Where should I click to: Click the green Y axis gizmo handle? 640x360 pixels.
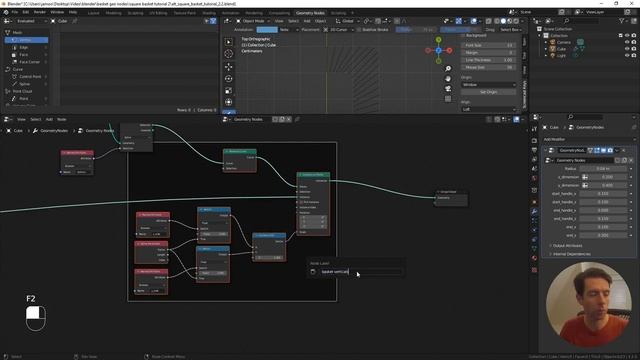click(438, 40)
